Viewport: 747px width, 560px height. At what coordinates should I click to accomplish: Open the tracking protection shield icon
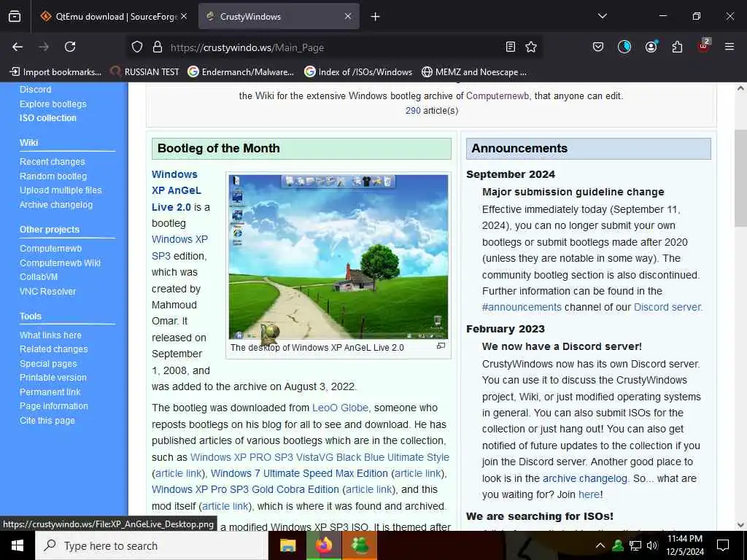coord(137,47)
